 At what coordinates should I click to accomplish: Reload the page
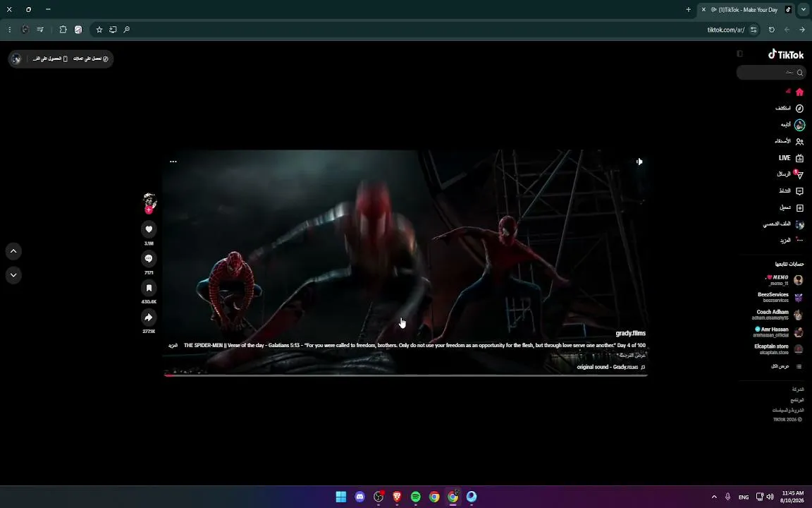(772, 30)
